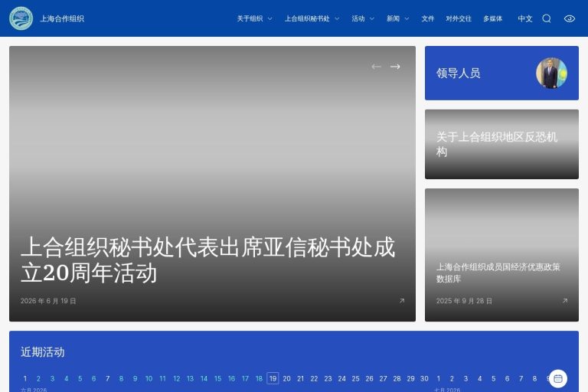Open the 新闻 menu item
This screenshot has height=392, width=588.
393,18
